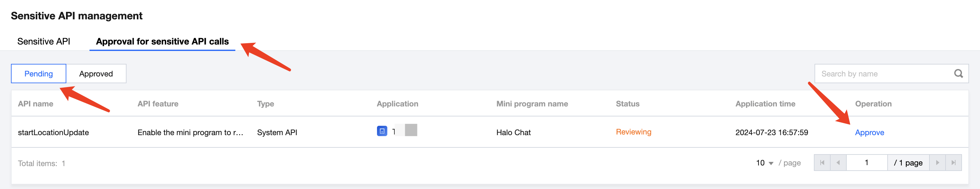Screen dimensions: 980x189
Task: Click the Halo Chat mini program name
Action: click(513, 133)
